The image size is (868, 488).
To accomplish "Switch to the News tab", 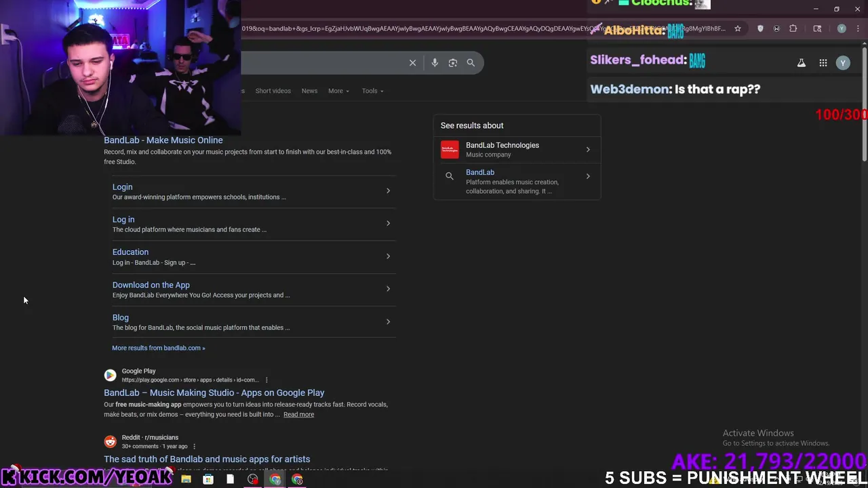I will click(309, 91).
